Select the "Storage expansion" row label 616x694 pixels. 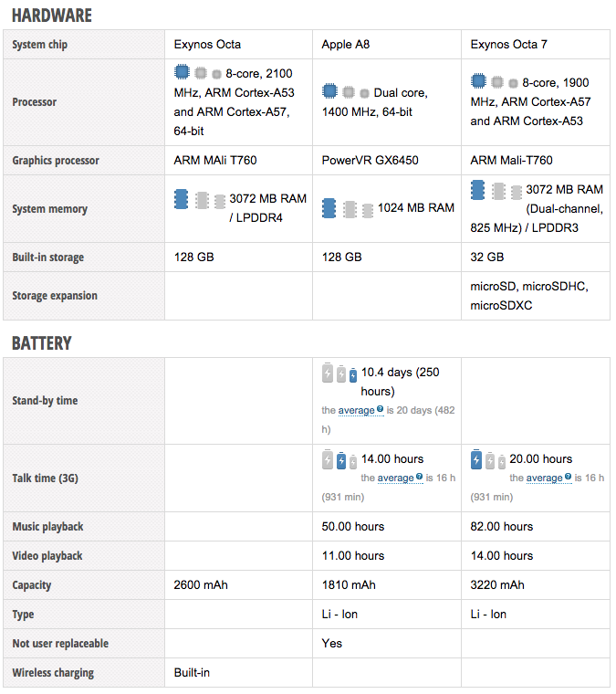[x=55, y=296]
